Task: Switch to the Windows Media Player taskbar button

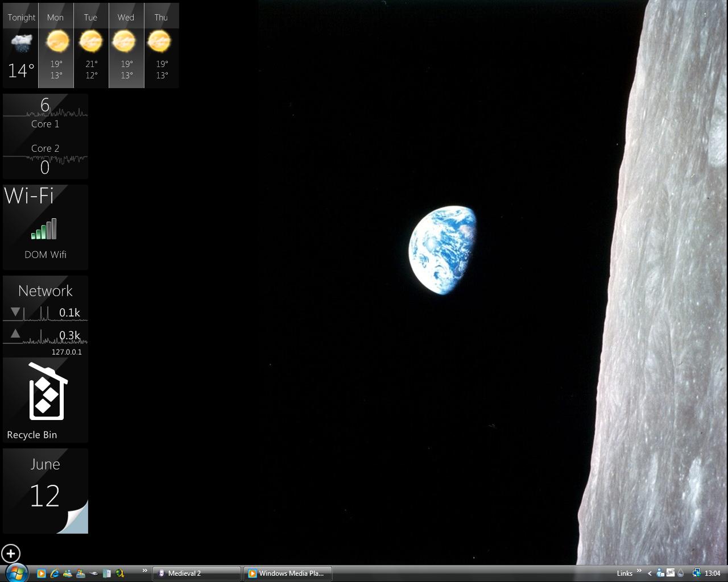Action: 288,573
